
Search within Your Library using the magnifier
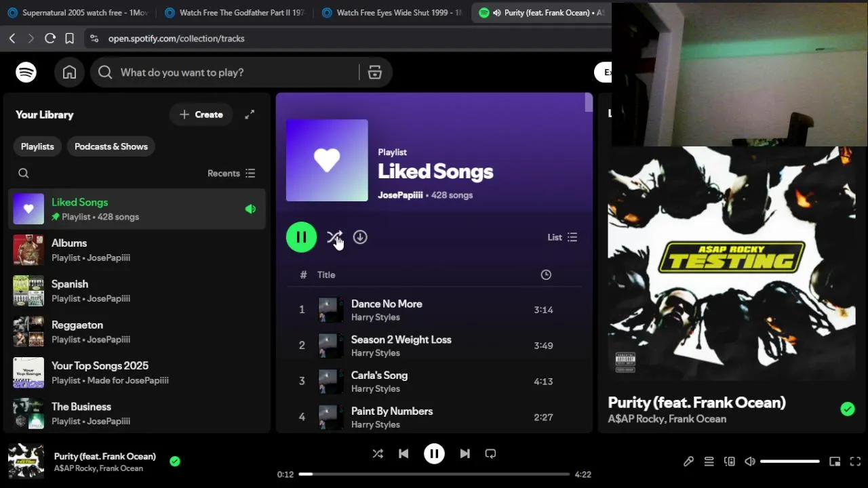(x=24, y=174)
